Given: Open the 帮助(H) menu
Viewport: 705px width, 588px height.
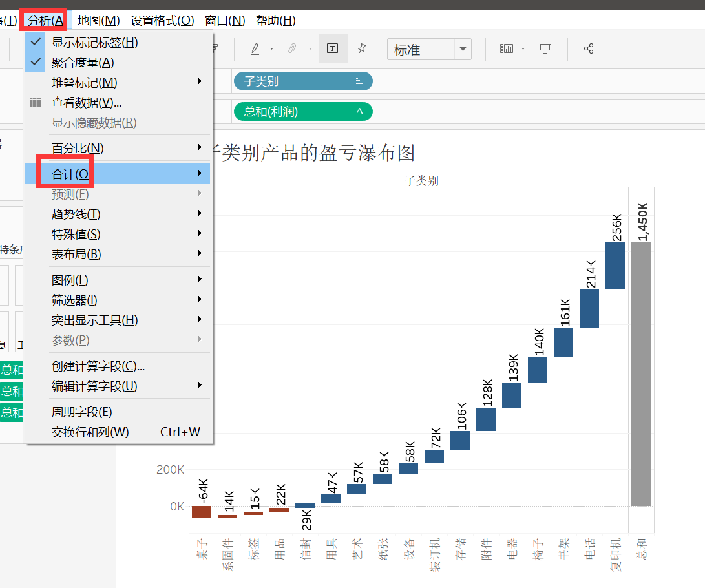Looking at the screenshot, I should click(x=276, y=20).
